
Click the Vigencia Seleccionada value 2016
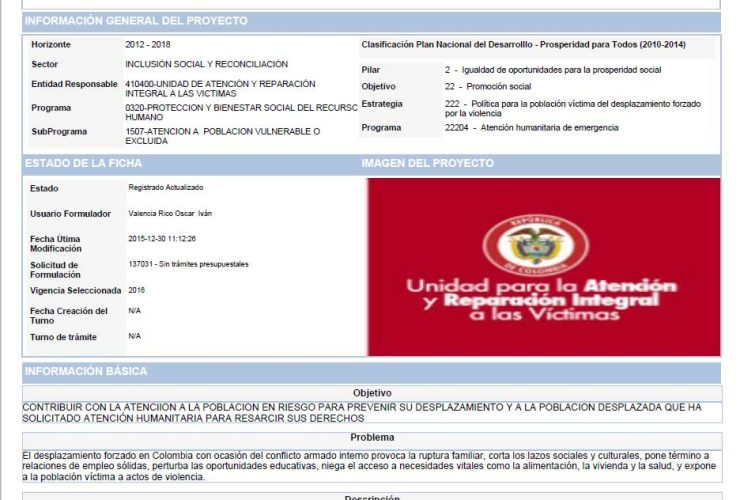coord(136,290)
